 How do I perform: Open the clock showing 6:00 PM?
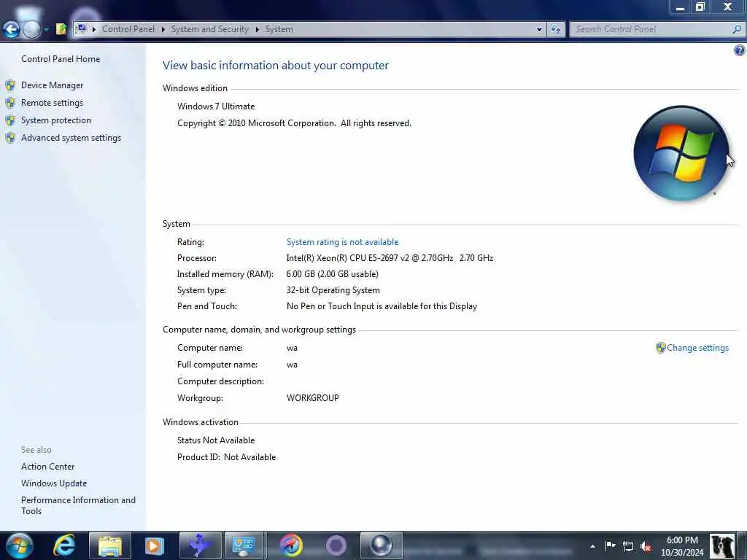pos(682,546)
